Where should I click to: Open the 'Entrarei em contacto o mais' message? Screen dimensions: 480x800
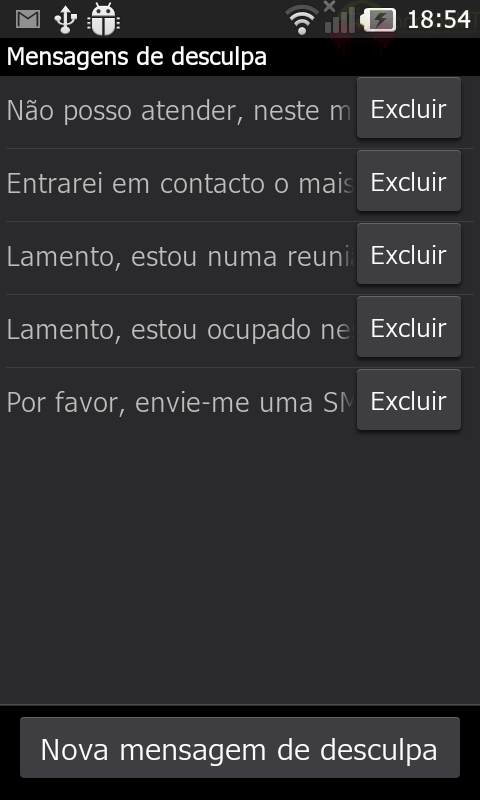(x=180, y=184)
